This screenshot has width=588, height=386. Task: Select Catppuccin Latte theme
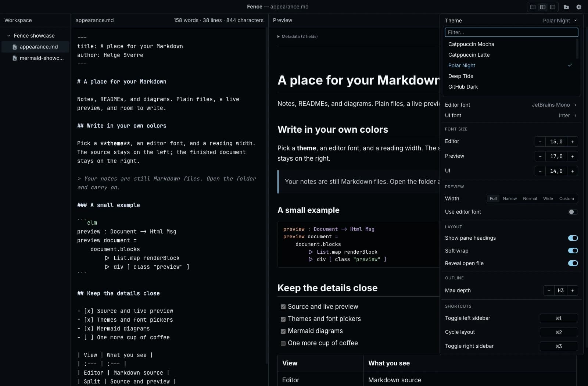point(510,55)
